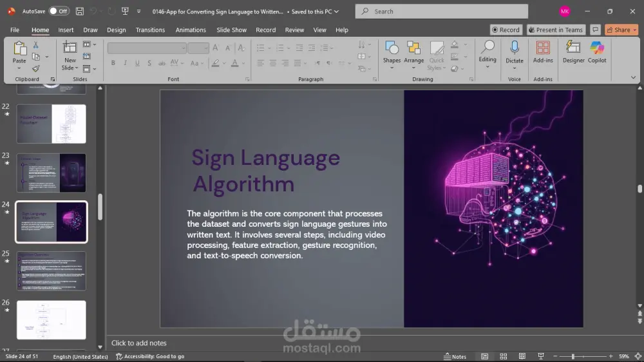Click the Format Painter brush icon

coord(35,69)
